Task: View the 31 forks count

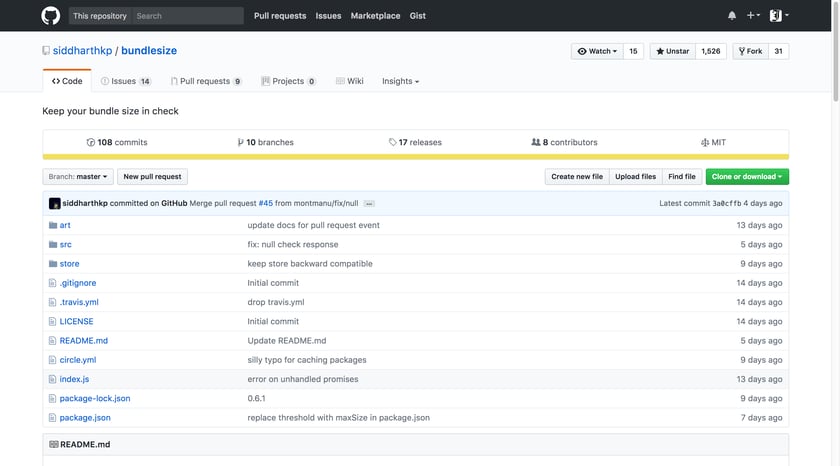Action: pos(778,51)
